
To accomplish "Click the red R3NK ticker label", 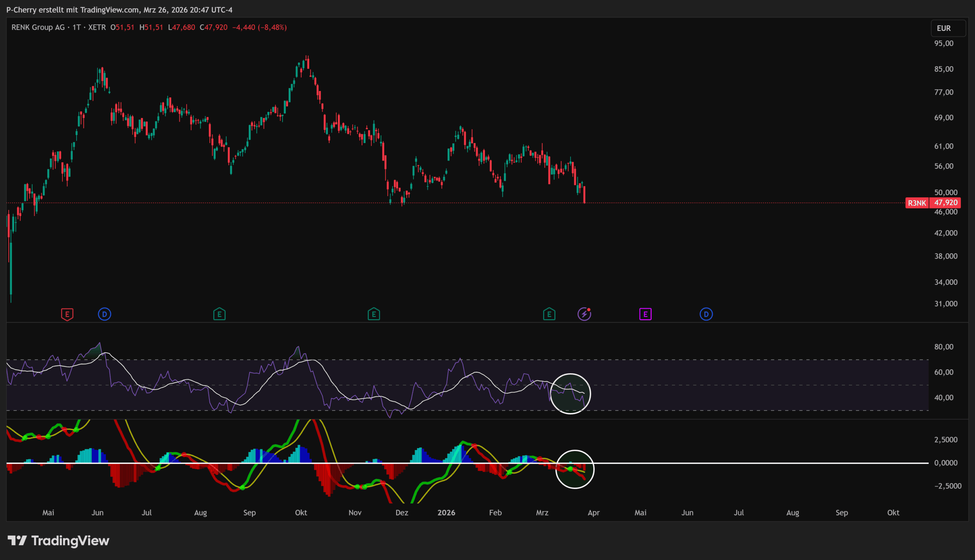I will [x=917, y=203].
